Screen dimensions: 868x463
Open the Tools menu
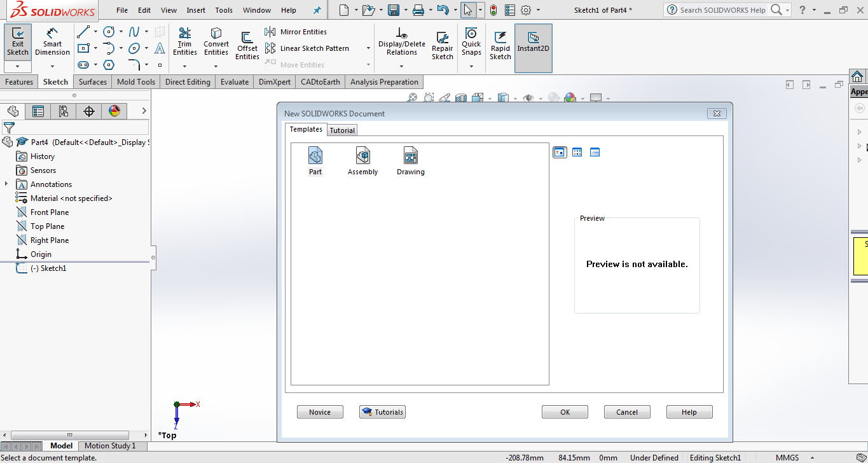point(224,10)
